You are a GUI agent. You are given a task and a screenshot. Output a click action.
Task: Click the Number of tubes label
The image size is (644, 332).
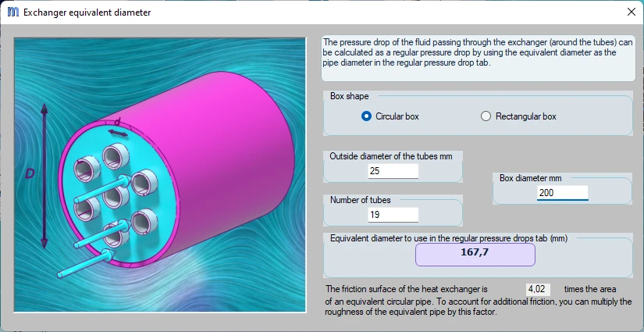[360, 200]
